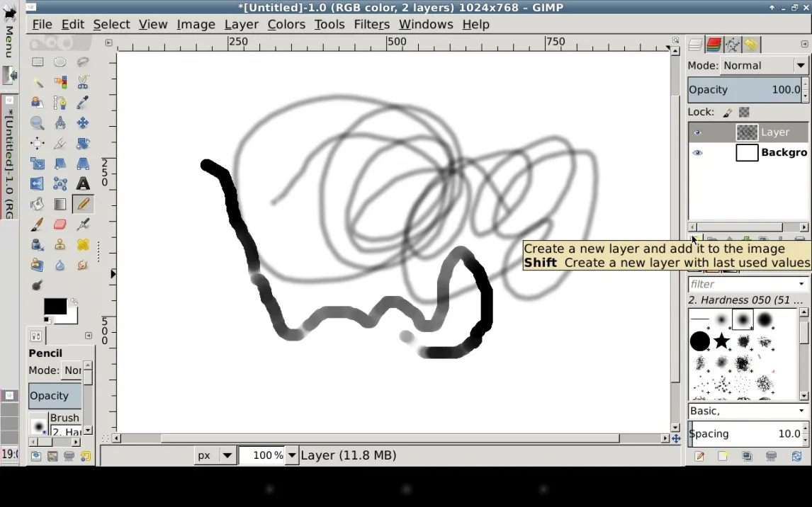Select the Scissors Select tool

[83, 82]
